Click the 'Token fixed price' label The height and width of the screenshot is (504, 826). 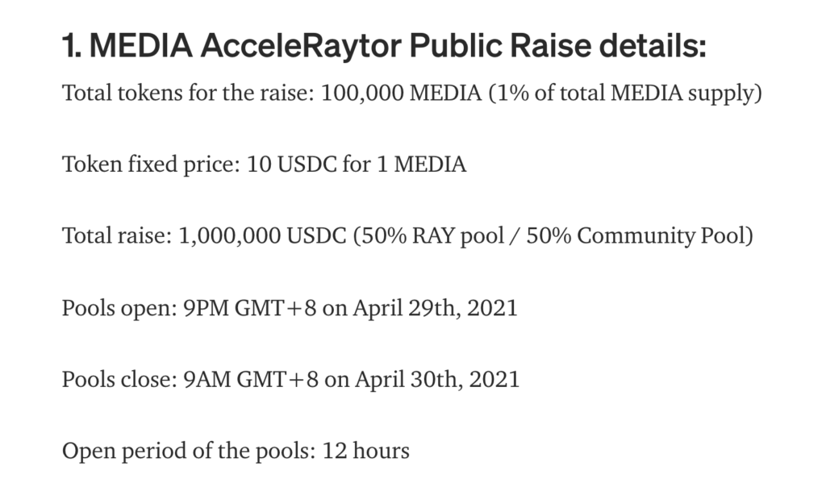point(151,165)
